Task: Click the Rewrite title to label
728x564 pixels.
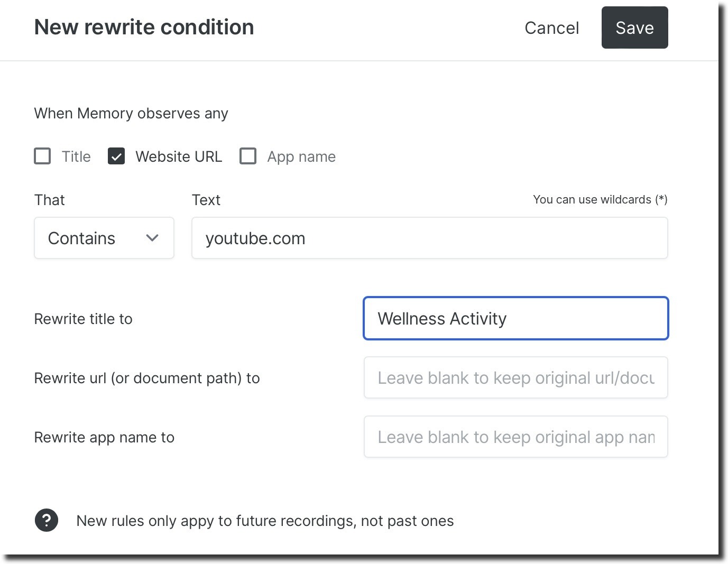Action: tap(83, 318)
